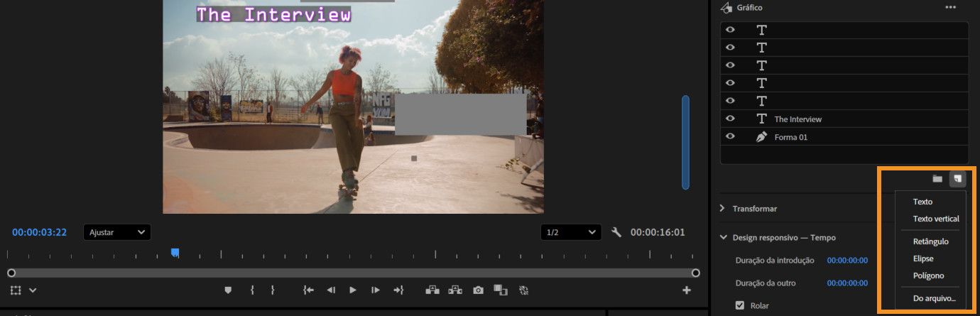Click the Duração da outro time value
Screen dimensions: 980x316
[x=847, y=283]
